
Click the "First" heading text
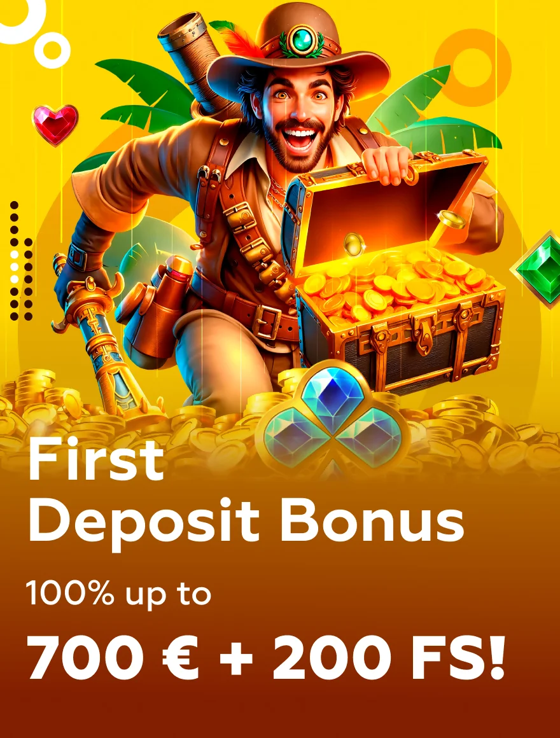pos(96,459)
